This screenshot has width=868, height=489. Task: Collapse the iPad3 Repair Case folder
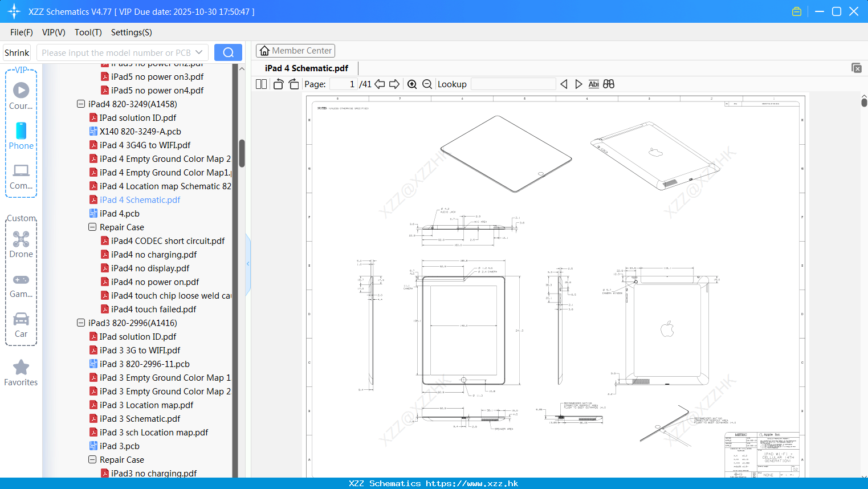tap(92, 460)
